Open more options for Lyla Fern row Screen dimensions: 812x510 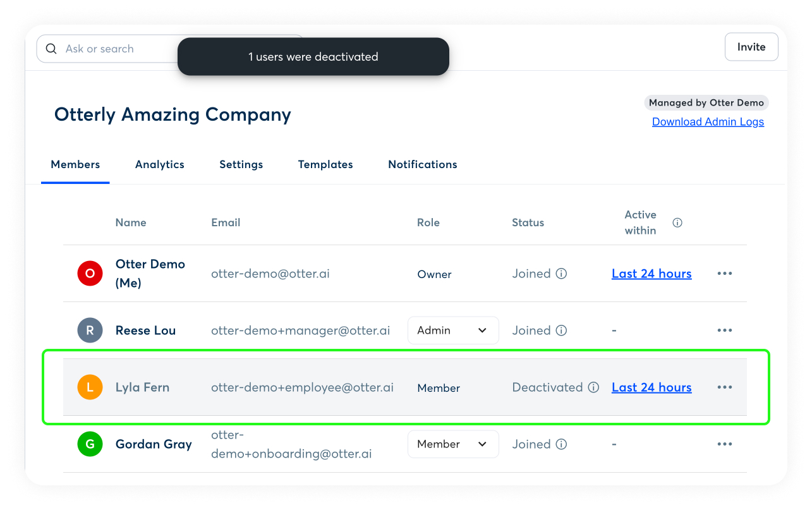coord(724,387)
